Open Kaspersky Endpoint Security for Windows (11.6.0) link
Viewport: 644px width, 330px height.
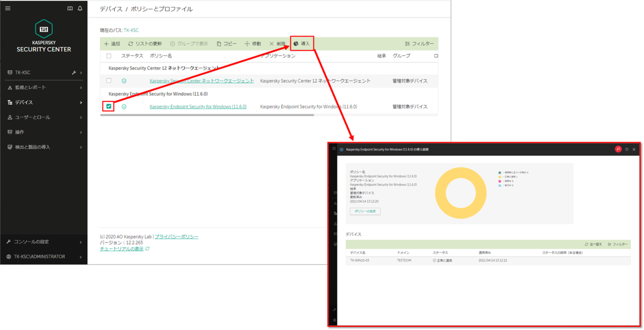198,107
